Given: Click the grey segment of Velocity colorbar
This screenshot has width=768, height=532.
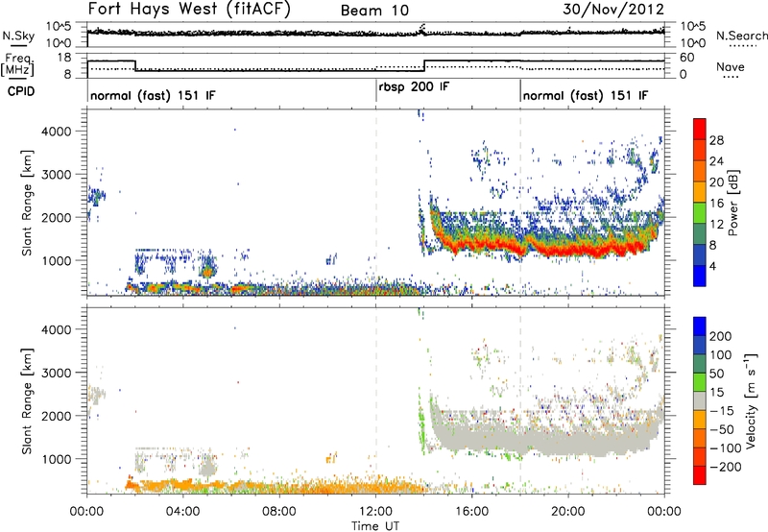Looking at the screenshot, I should pos(700,400).
